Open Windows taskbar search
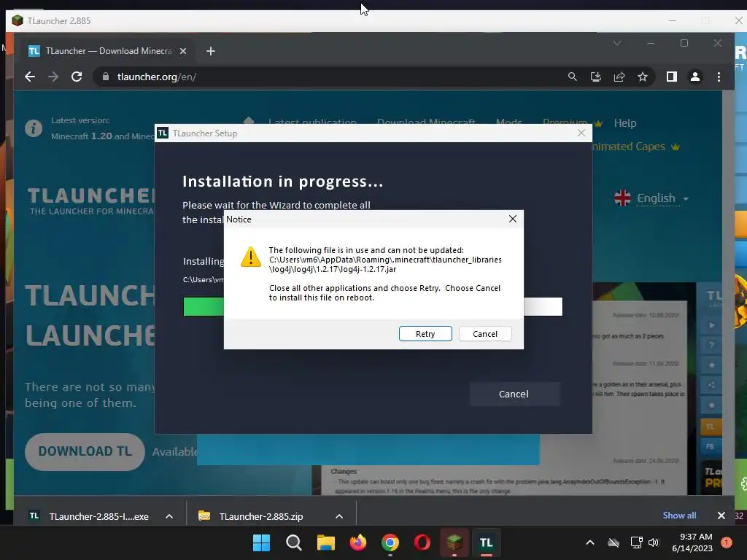The height and width of the screenshot is (560, 747). [293, 542]
